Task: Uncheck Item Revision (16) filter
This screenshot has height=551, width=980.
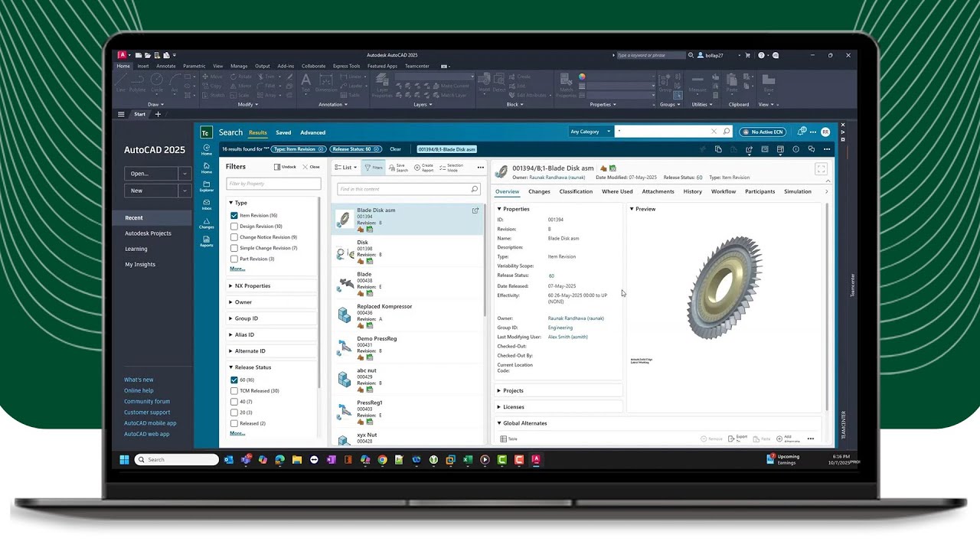Action: (234, 216)
